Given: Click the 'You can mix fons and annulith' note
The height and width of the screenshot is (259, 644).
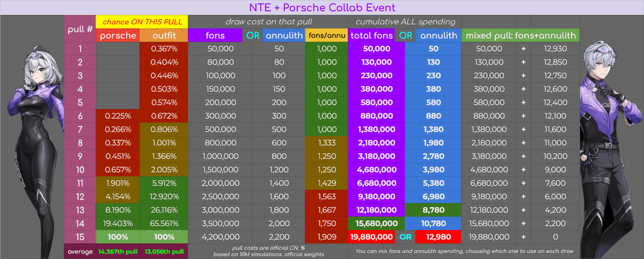Looking at the screenshot, I should tap(463, 250).
